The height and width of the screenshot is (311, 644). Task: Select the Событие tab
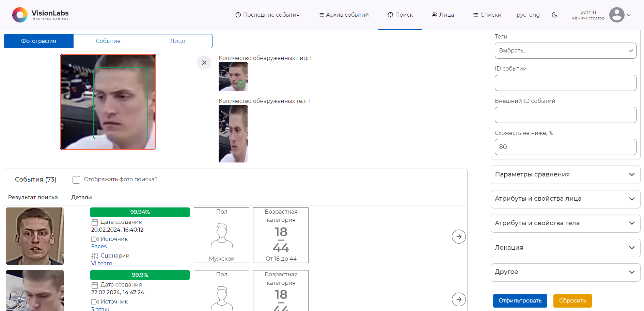point(108,41)
